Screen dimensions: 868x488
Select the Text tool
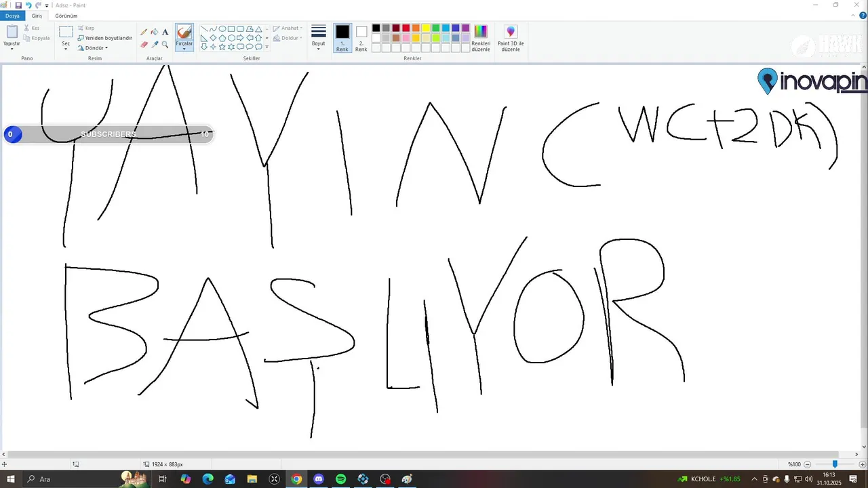165,32
